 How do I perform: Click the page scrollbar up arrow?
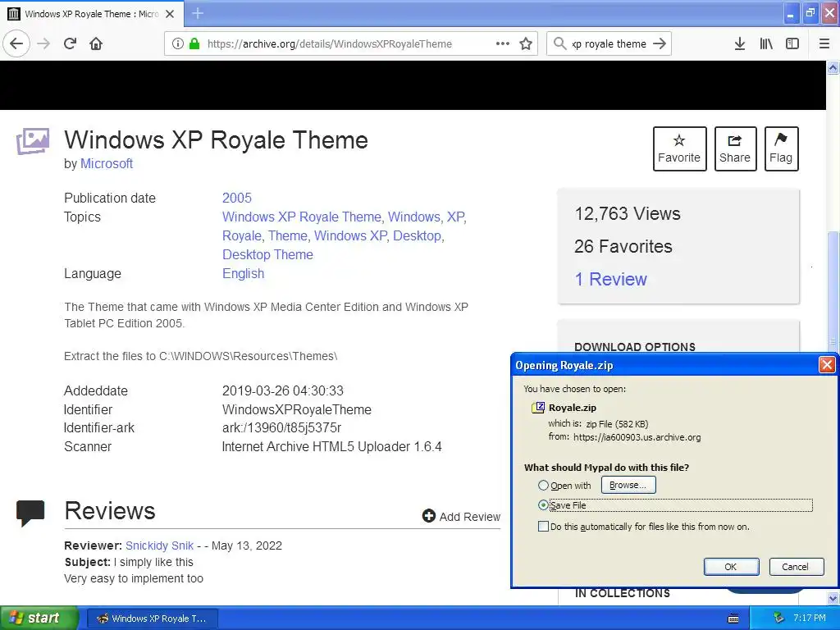point(833,67)
